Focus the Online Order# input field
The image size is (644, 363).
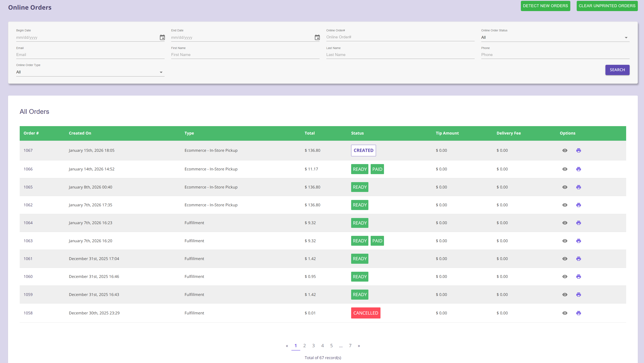(400, 37)
